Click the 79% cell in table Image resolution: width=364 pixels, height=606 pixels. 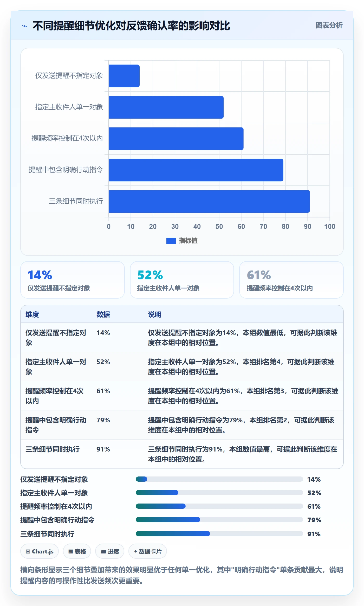click(x=103, y=420)
